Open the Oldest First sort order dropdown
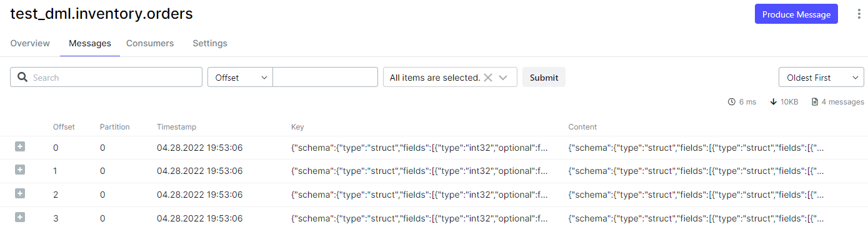This screenshot has width=868, height=234. [821, 78]
